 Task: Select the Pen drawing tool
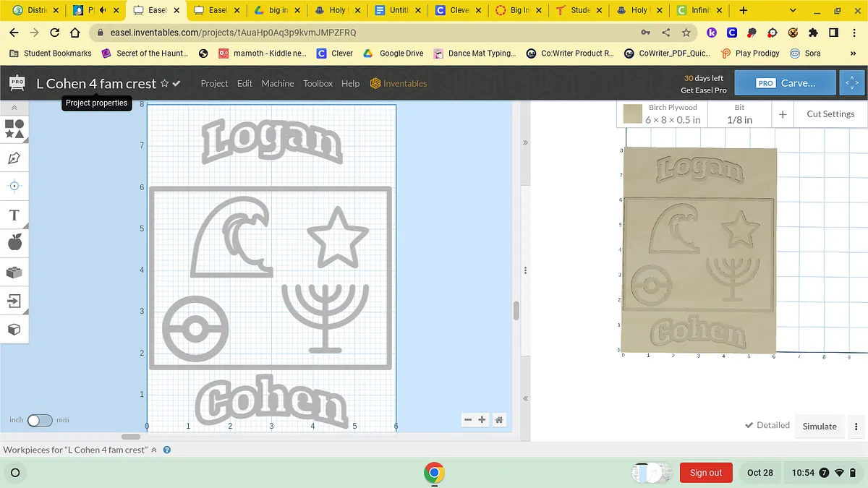point(14,158)
